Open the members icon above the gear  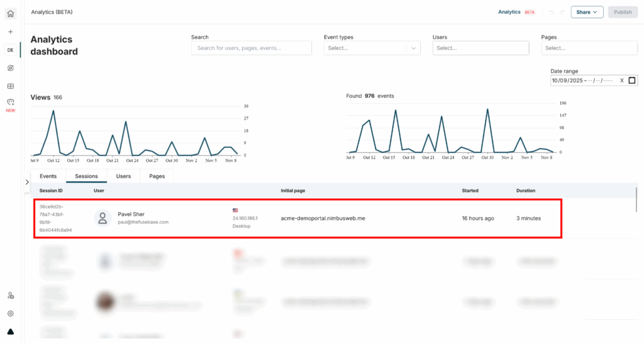point(11,295)
